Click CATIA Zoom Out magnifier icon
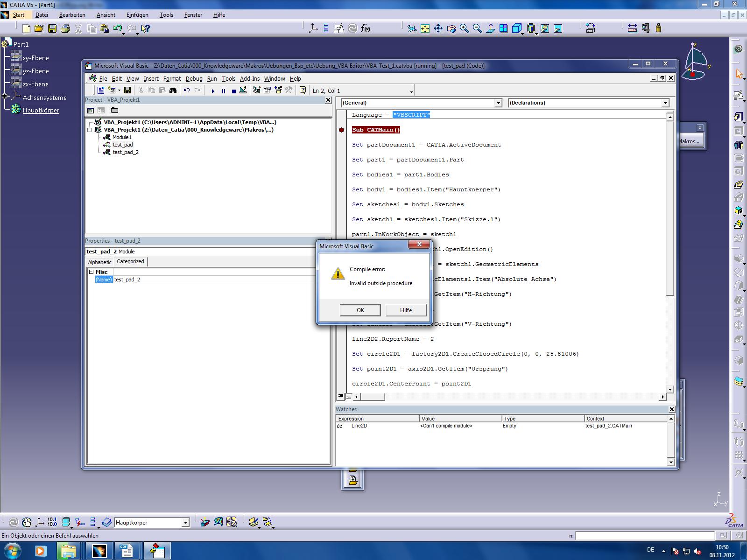This screenshot has width=747, height=560. point(477,28)
